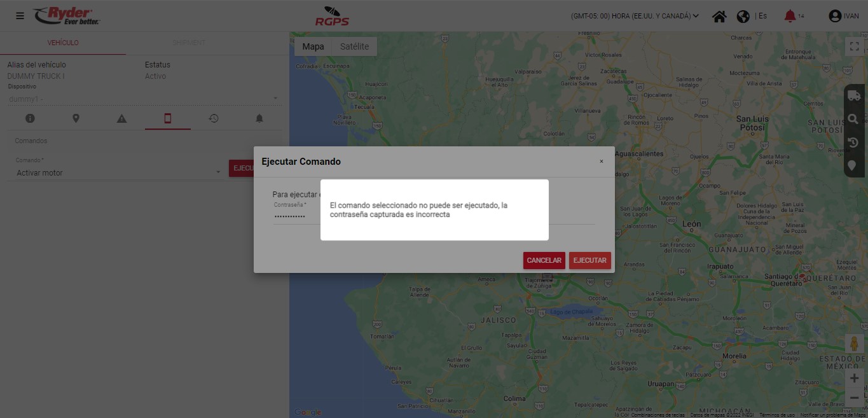Viewport: 868px width, 418px height.
Task: Open the notifications bell with badge
Action: (790, 16)
